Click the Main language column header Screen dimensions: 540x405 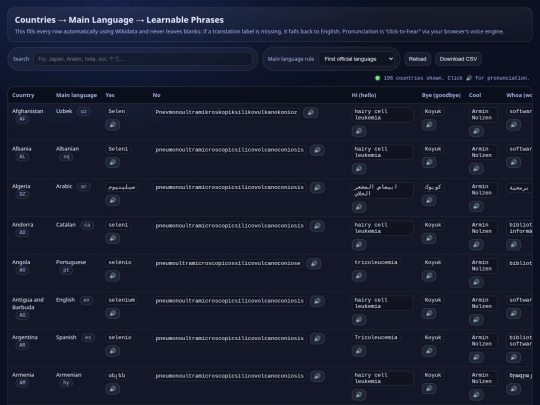[x=76, y=95]
